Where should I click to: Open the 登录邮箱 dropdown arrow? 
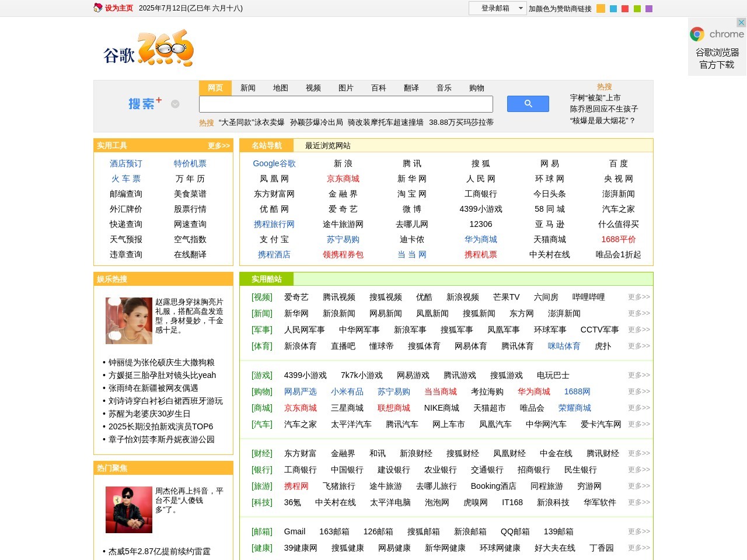521,8
